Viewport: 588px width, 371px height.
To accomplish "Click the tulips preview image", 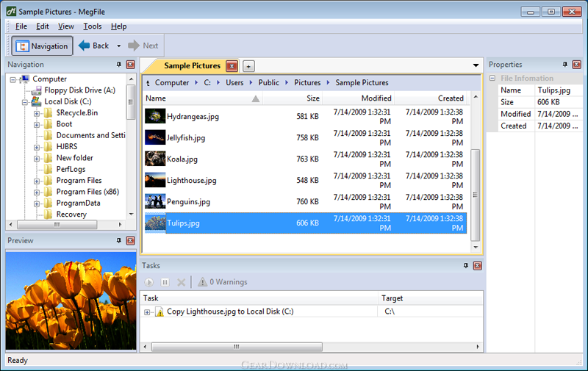I will coord(71,300).
